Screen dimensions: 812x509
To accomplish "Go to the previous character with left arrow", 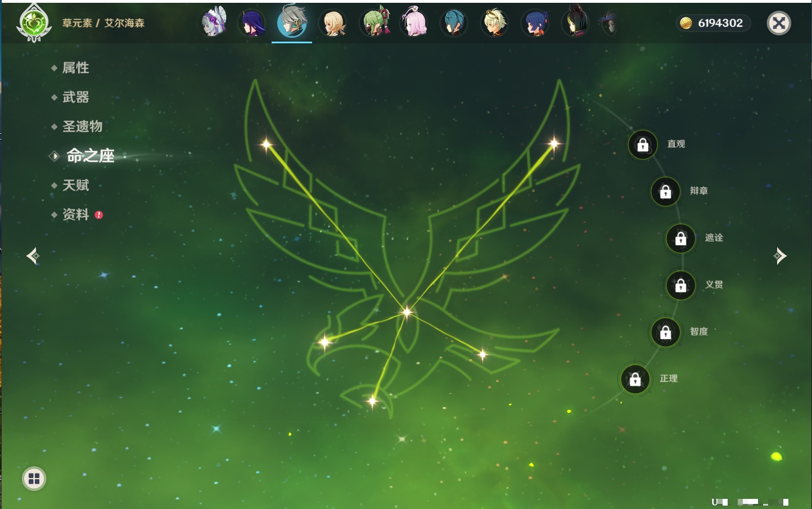I will click(x=33, y=256).
